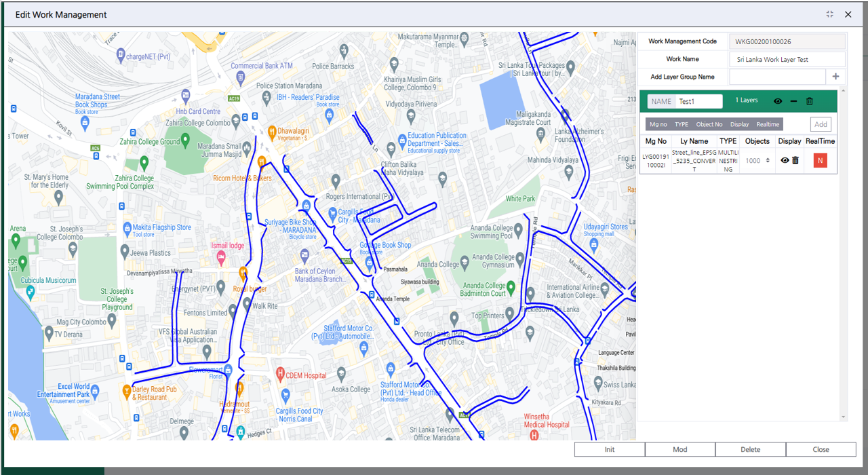Viewport: 868px width, 475px height.
Task: Delete the Test1 layer group via trash icon
Action: coord(810,101)
